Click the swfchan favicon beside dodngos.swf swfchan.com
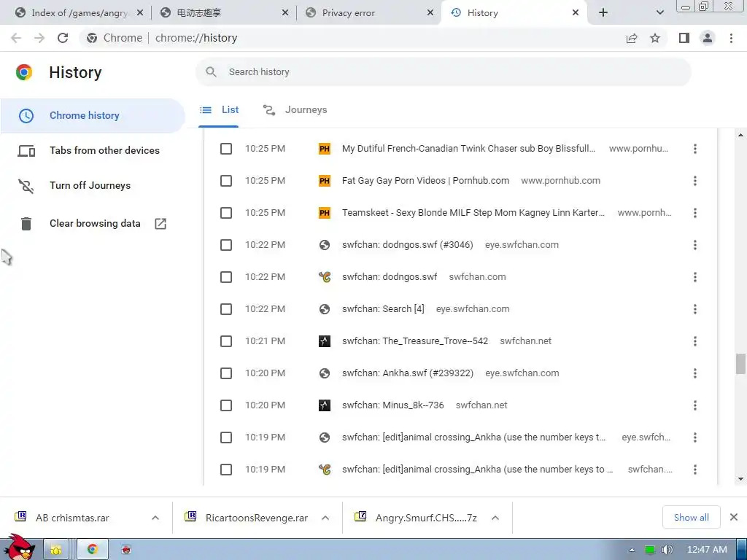This screenshot has width=747, height=560. pos(325,277)
